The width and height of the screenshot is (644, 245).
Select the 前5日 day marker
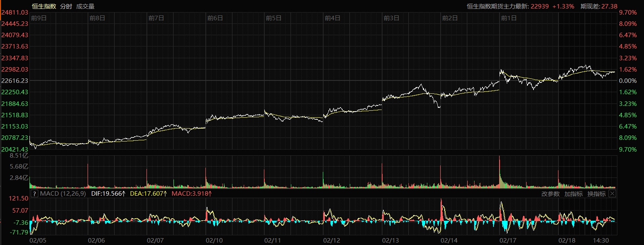[x=274, y=18]
